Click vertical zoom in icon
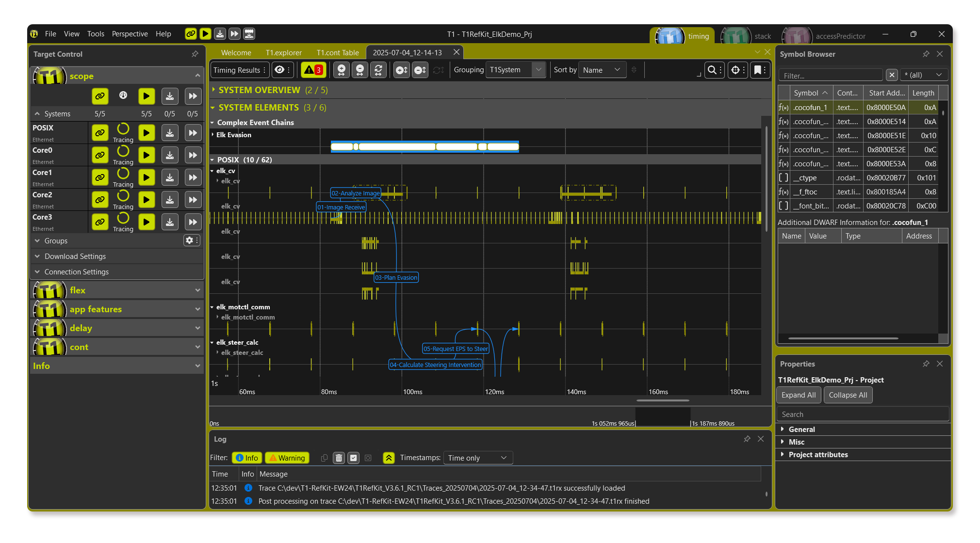This screenshot has height=543, width=980. pyautogui.click(x=401, y=70)
